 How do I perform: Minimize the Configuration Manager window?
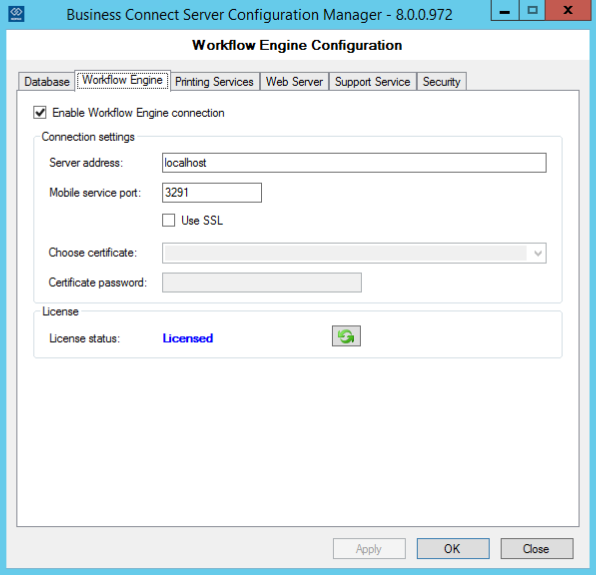coord(505,10)
